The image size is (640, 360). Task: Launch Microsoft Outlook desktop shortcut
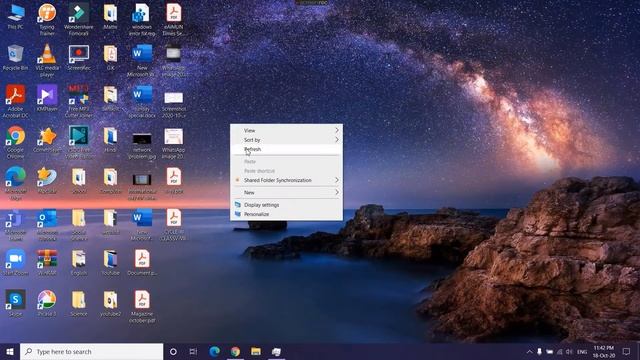(x=47, y=224)
